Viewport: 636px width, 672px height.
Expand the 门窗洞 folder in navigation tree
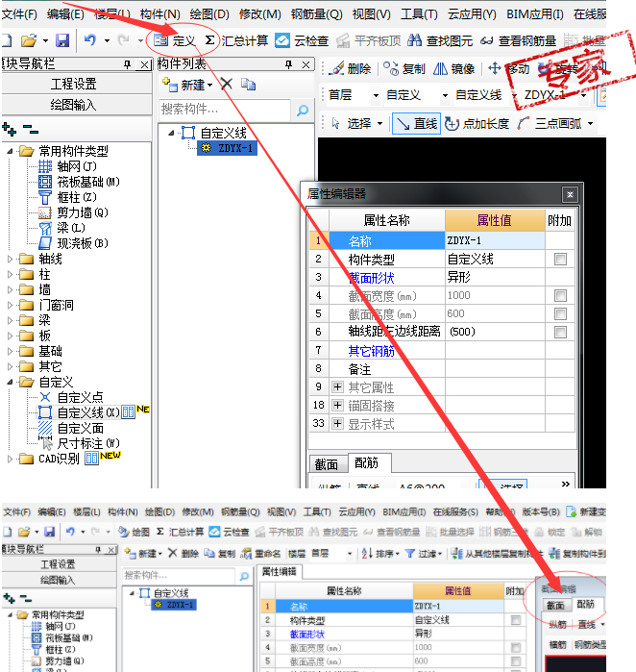click(x=10, y=305)
